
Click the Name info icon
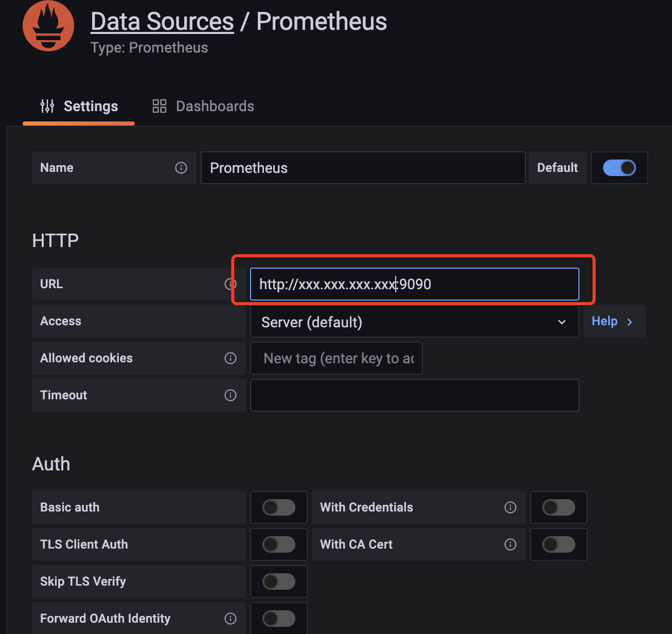[181, 168]
